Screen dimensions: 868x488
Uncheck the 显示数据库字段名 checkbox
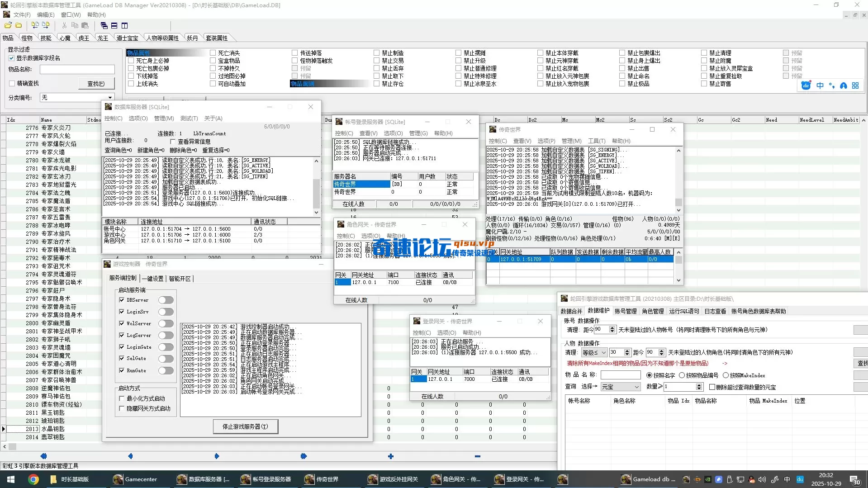click(x=11, y=58)
